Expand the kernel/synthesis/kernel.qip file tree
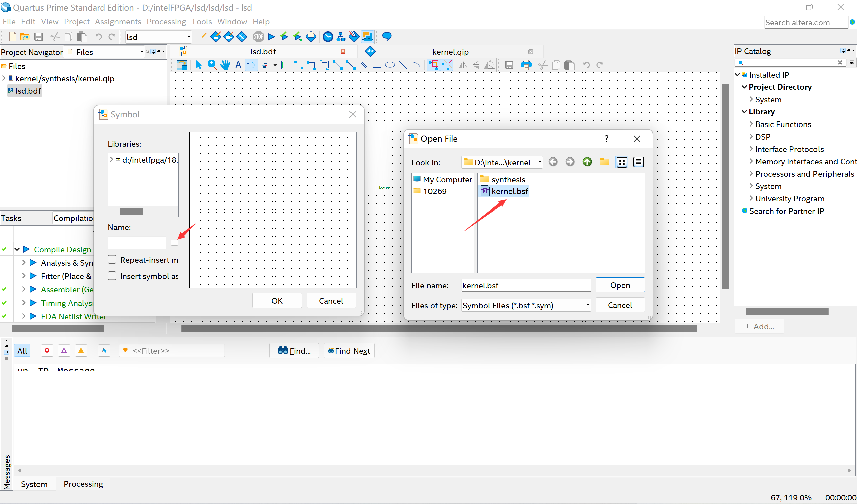 [4, 78]
